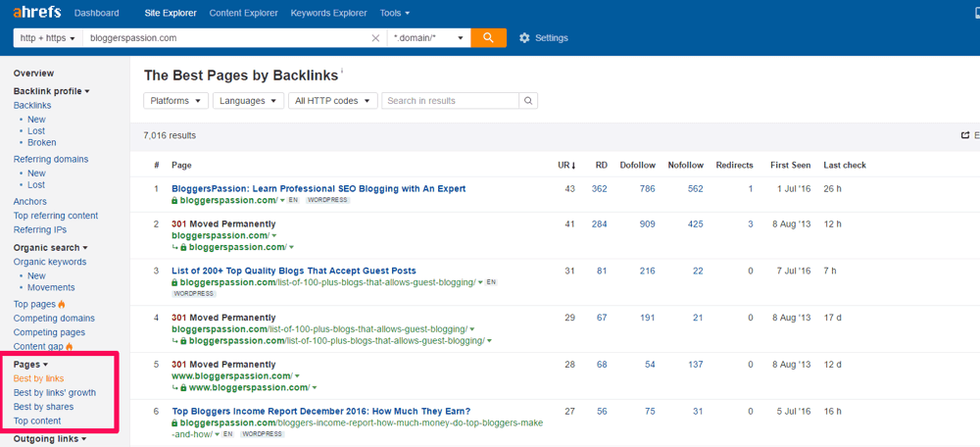Open Backlinks in the sidebar
Viewport: 980px width, 447px height.
tap(32, 105)
